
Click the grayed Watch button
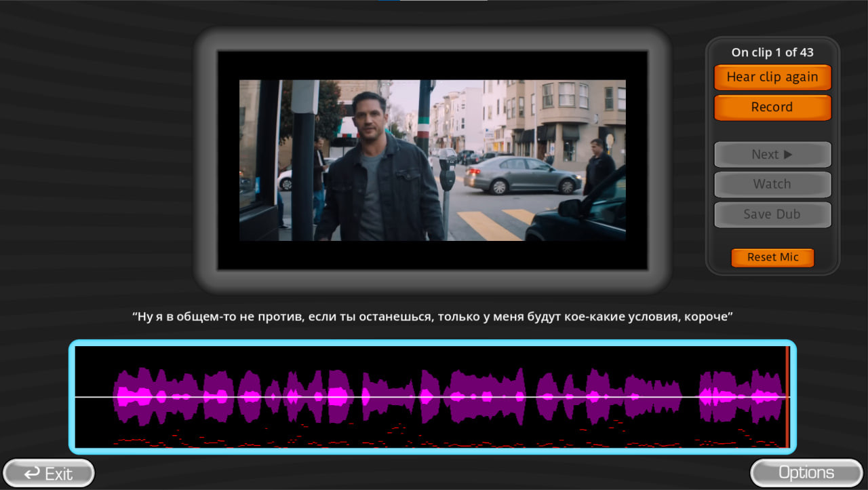point(772,185)
